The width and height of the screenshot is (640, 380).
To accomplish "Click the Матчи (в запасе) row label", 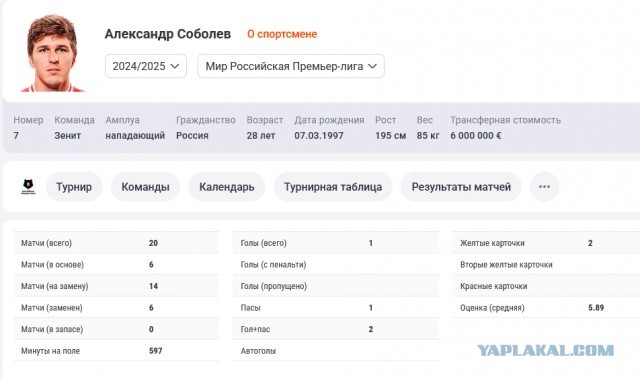I will (52, 329).
